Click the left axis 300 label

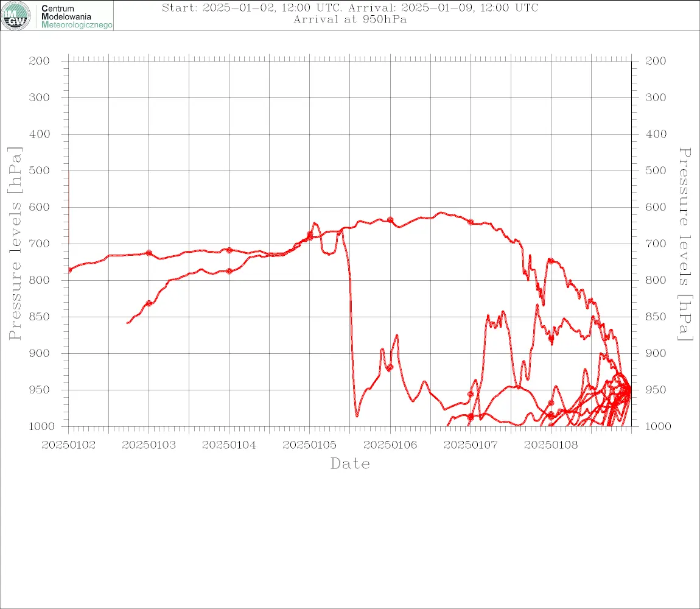pos(40,97)
